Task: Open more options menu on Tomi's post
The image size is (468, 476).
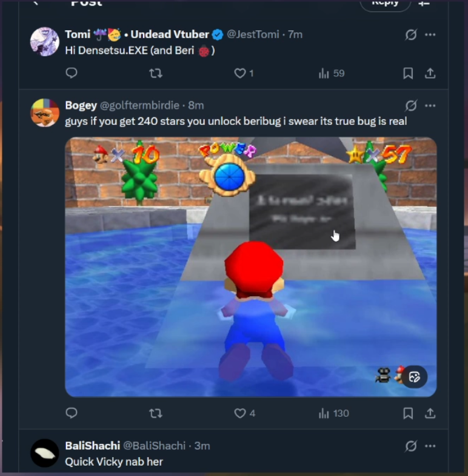Action: 430,35
